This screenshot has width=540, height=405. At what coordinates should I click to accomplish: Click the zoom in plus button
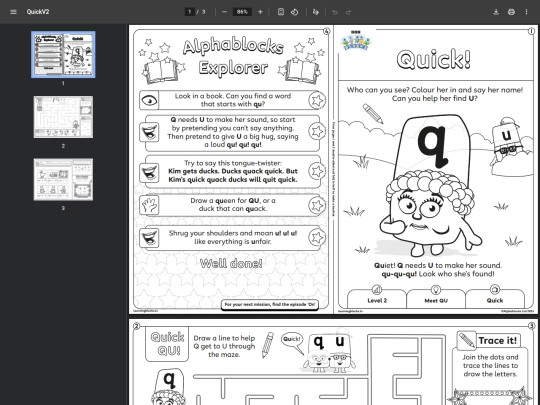coord(260,12)
